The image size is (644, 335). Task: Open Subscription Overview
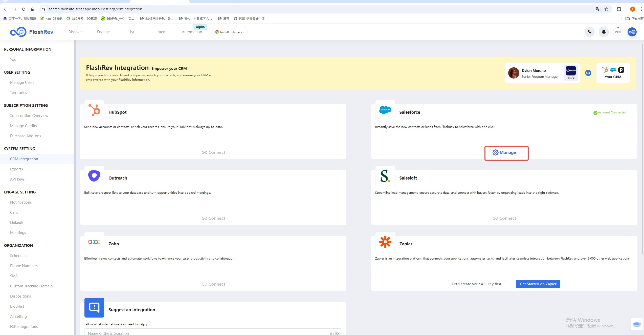[29, 116]
